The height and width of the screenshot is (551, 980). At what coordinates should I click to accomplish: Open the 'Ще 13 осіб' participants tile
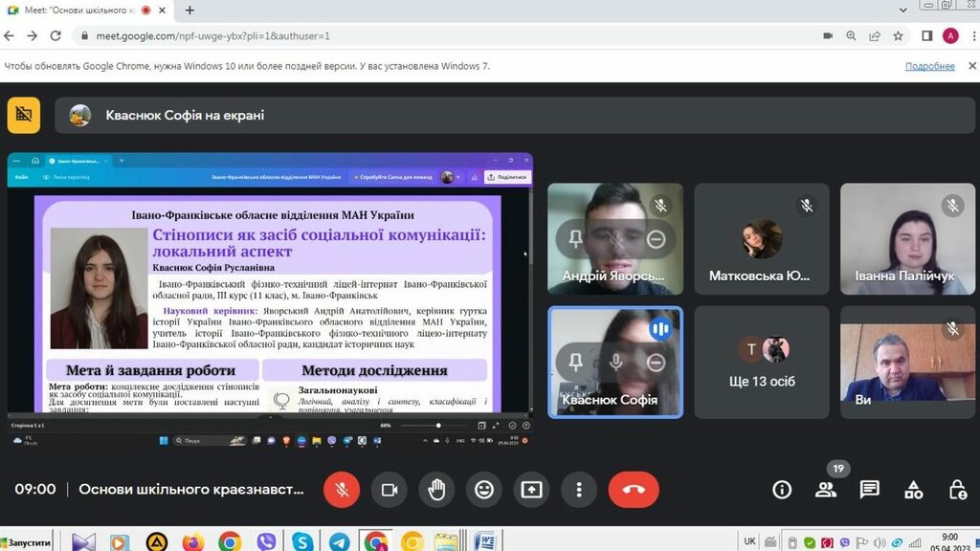[x=761, y=362]
